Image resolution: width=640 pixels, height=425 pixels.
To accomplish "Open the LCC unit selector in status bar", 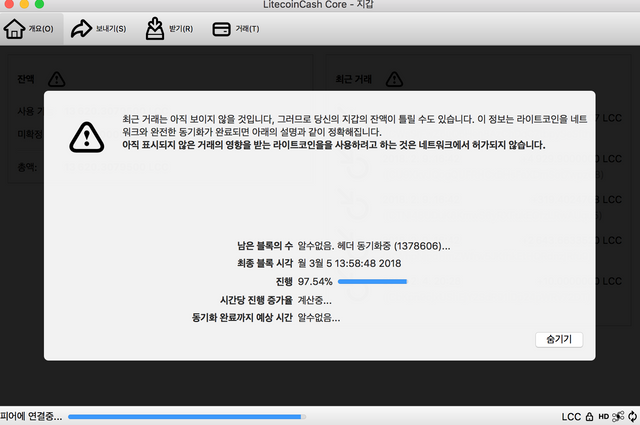I will (571, 417).
